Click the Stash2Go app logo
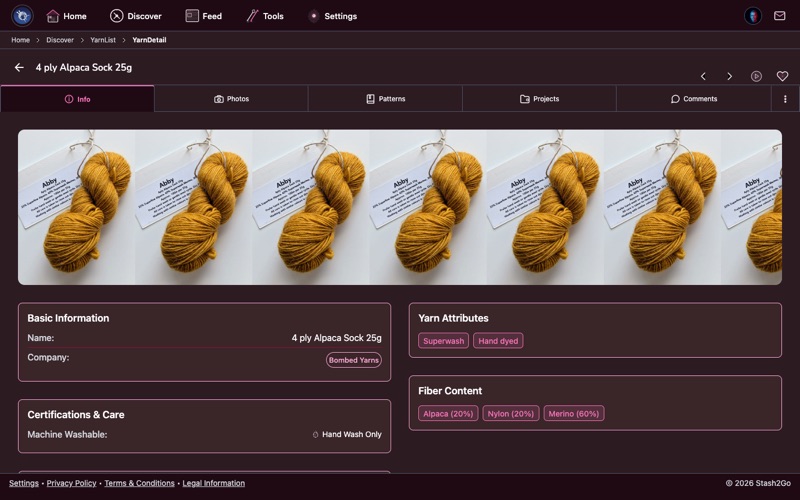Viewport: 800px width, 500px height. click(22, 16)
